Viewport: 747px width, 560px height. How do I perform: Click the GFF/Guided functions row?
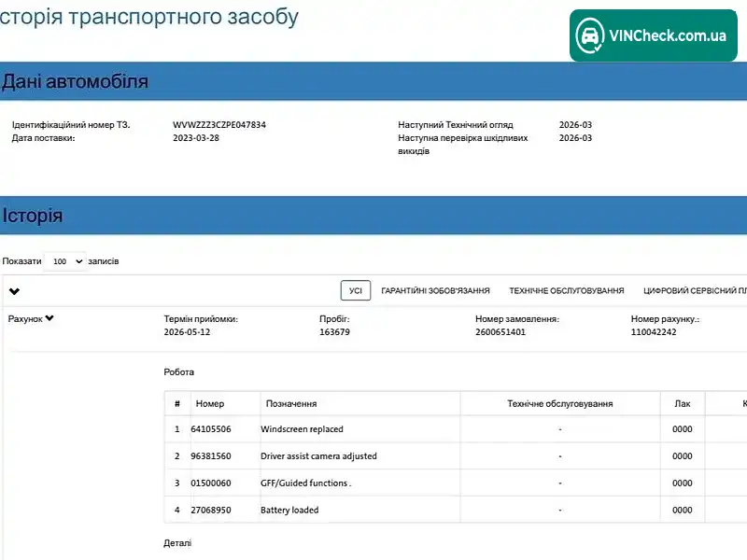point(456,483)
